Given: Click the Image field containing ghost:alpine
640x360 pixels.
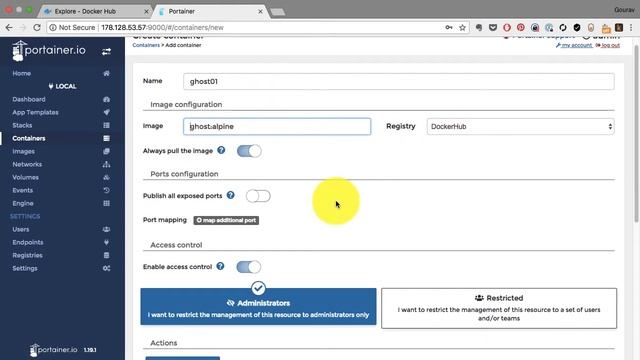Looking at the screenshot, I should pyautogui.click(x=277, y=127).
